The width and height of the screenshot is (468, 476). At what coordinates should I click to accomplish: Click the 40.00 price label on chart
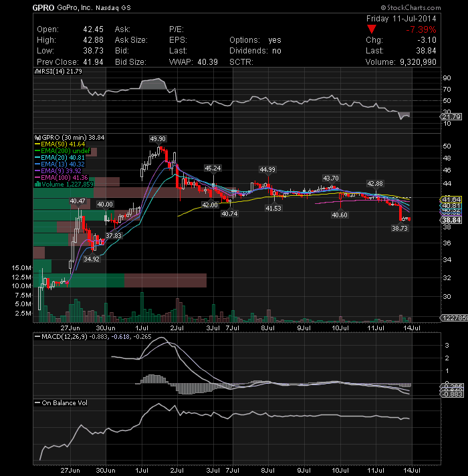(x=105, y=205)
